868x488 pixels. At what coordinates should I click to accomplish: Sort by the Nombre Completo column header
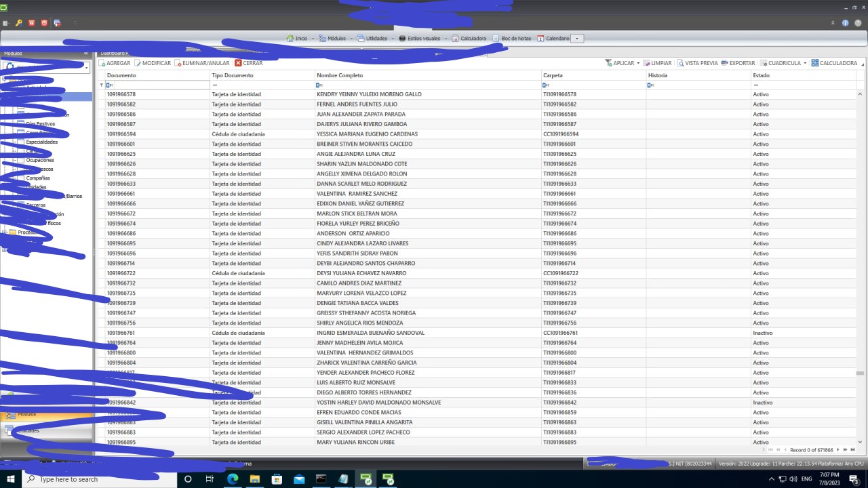[x=428, y=75]
